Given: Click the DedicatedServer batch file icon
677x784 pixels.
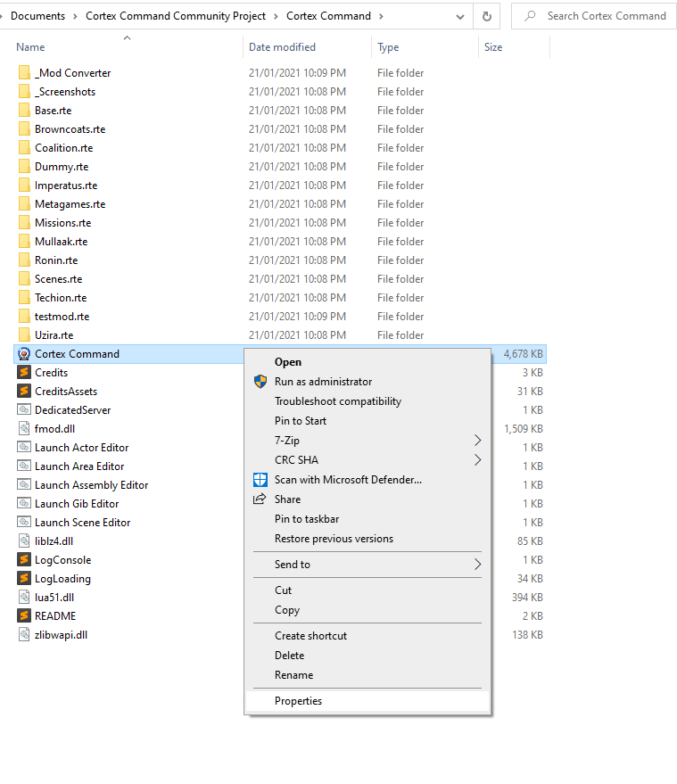Looking at the screenshot, I should [x=23, y=410].
